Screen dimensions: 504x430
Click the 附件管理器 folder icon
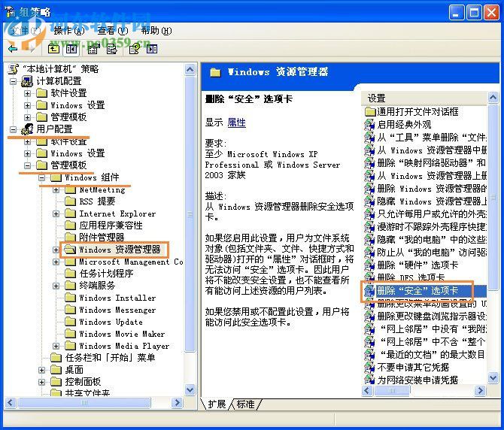71,238
